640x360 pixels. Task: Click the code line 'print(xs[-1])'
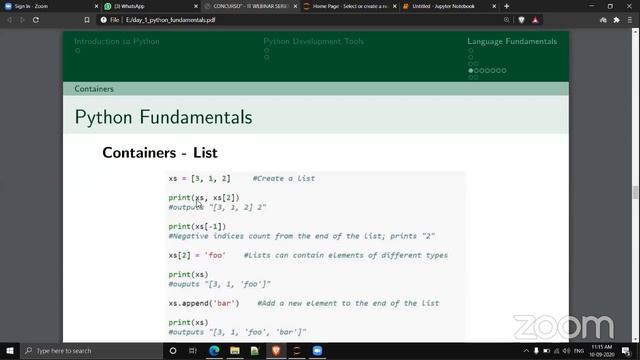point(197,227)
